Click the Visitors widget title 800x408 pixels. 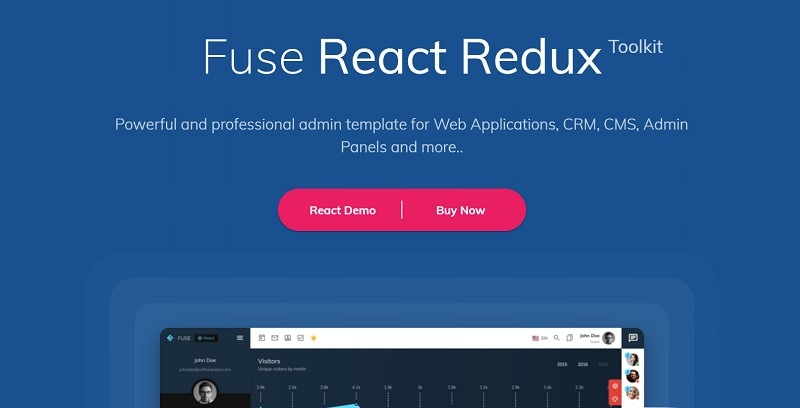(269, 361)
